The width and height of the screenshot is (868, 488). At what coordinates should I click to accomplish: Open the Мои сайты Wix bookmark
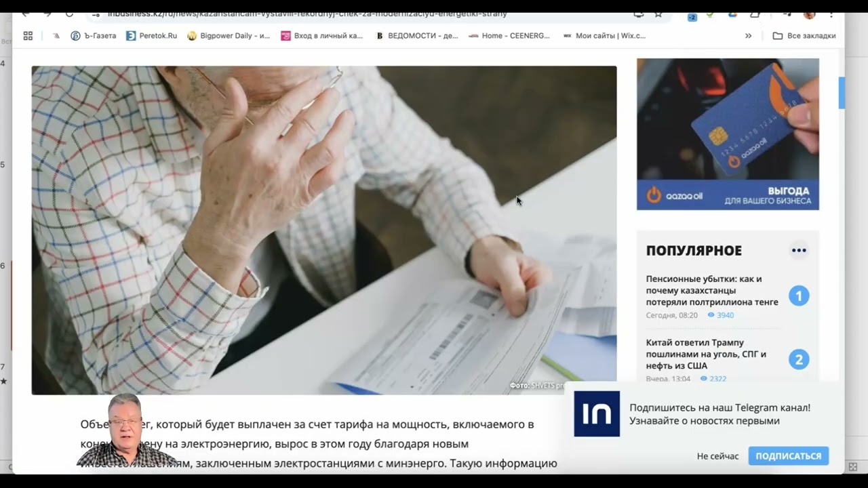[604, 36]
